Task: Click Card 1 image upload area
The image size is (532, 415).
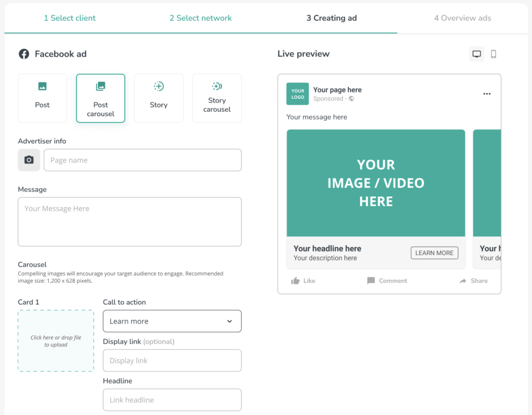Action: 56,341
